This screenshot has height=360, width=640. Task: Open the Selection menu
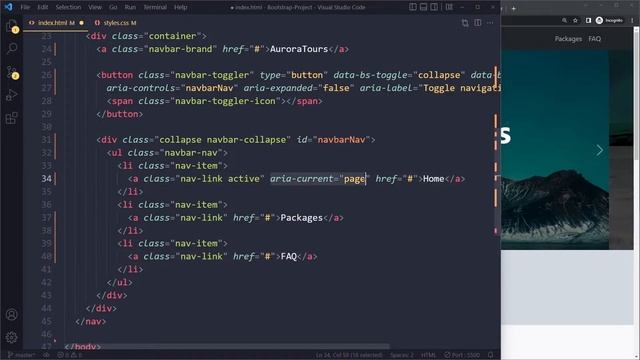68,7
